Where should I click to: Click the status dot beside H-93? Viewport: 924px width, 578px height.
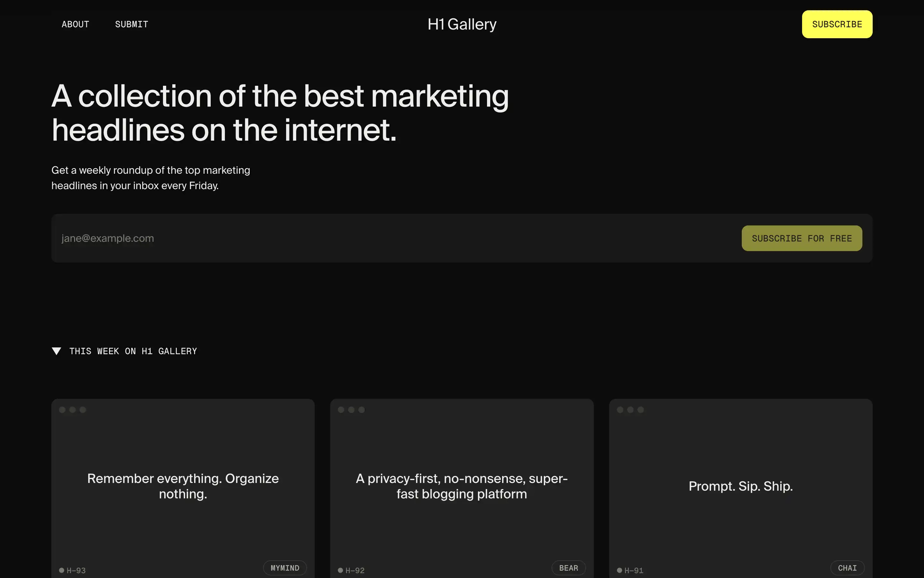click(62, 570)
